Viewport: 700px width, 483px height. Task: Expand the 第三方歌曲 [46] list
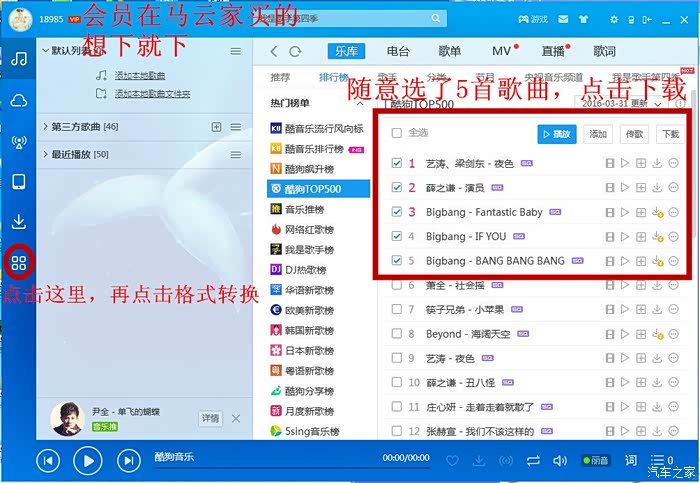coord(45,127)
